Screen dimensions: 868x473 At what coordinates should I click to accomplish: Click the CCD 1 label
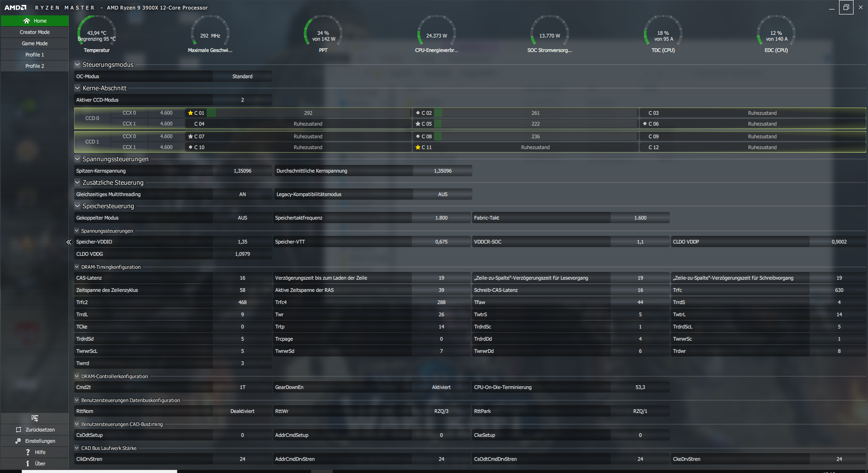pos(92,142)
